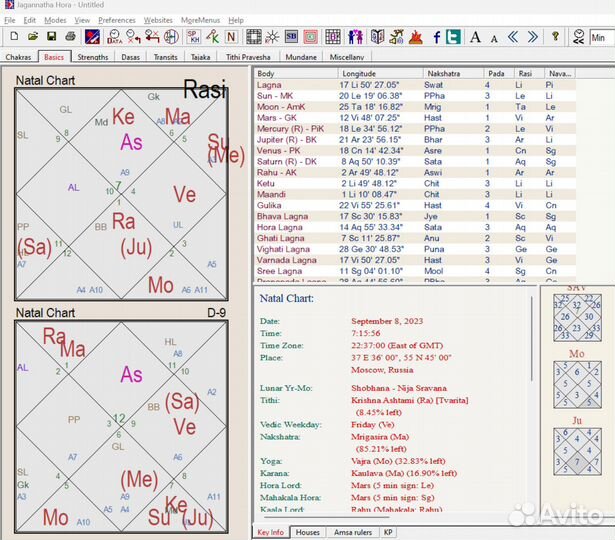Open the Tithi Pravesha tab
This screenshot has height=540, width=615.
246,58
